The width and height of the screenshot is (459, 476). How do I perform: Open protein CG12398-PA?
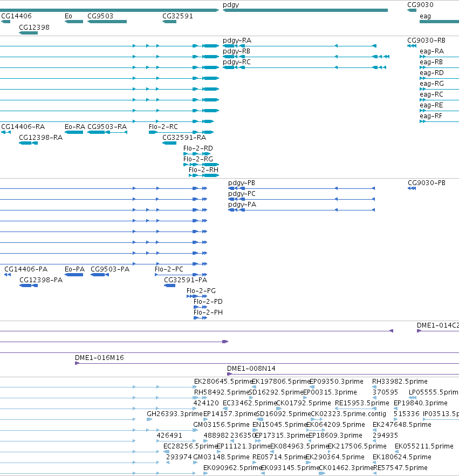(29, 285)
